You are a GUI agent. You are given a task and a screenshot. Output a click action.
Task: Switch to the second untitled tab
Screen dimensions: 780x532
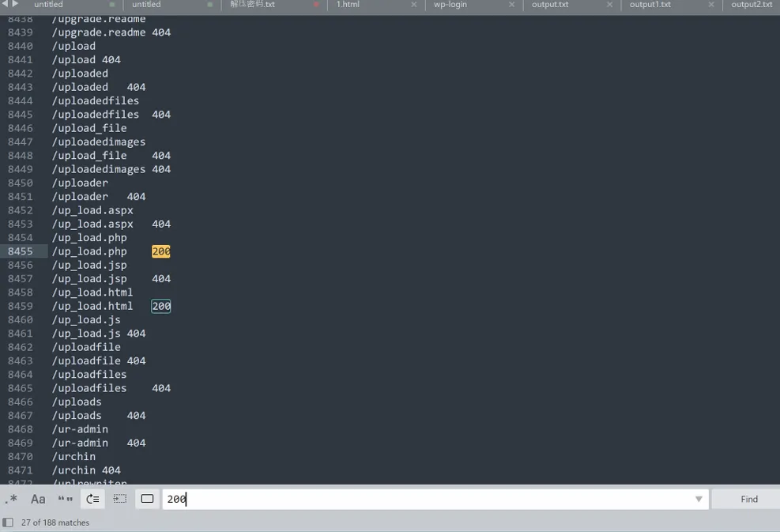click(146, 5)
